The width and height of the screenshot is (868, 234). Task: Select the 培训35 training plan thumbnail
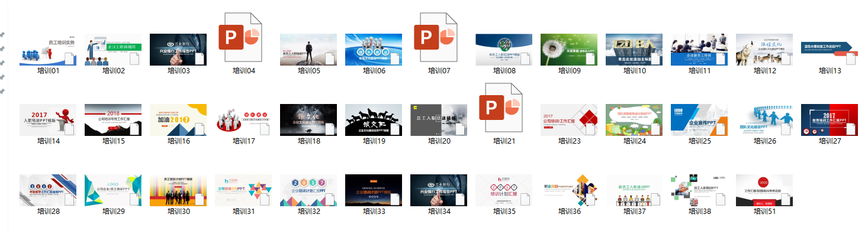pos(504,190)
